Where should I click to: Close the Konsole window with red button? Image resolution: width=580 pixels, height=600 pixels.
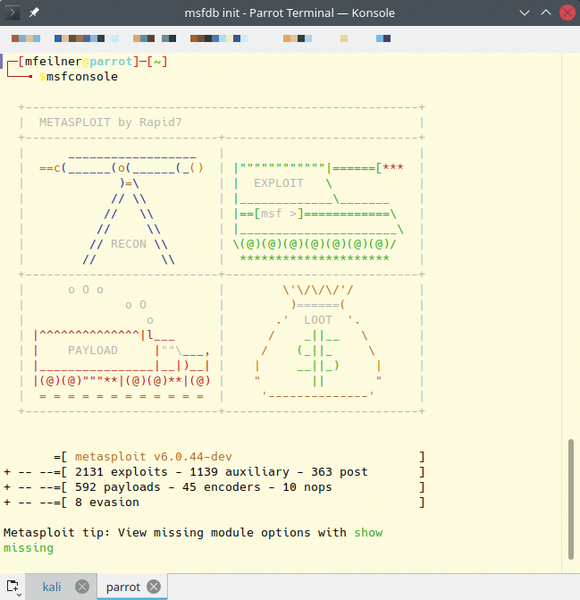click(567, 13)
